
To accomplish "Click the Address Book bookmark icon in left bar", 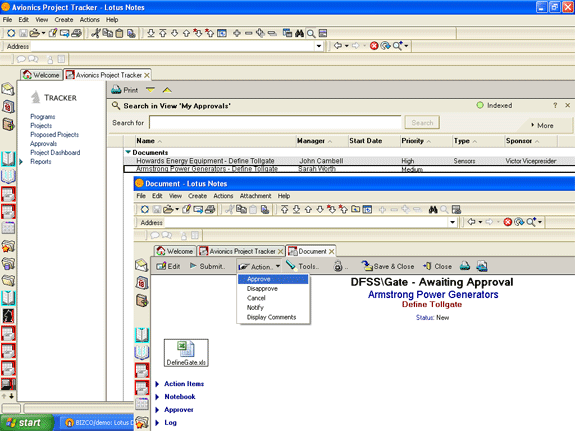I will 8,125.
